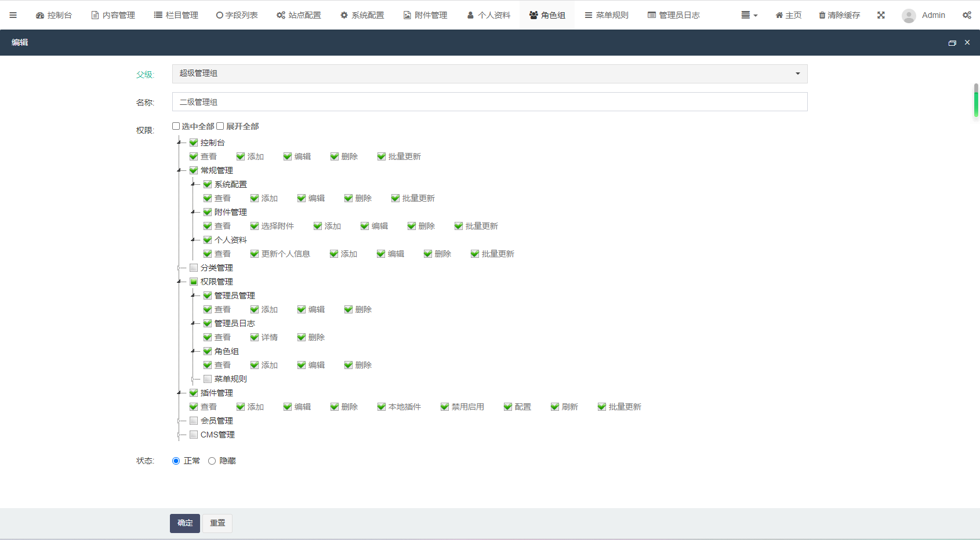The image size is (980, 540).
Task: Click the home page icon
Action: pyautogui.click(x=779, y=15)
